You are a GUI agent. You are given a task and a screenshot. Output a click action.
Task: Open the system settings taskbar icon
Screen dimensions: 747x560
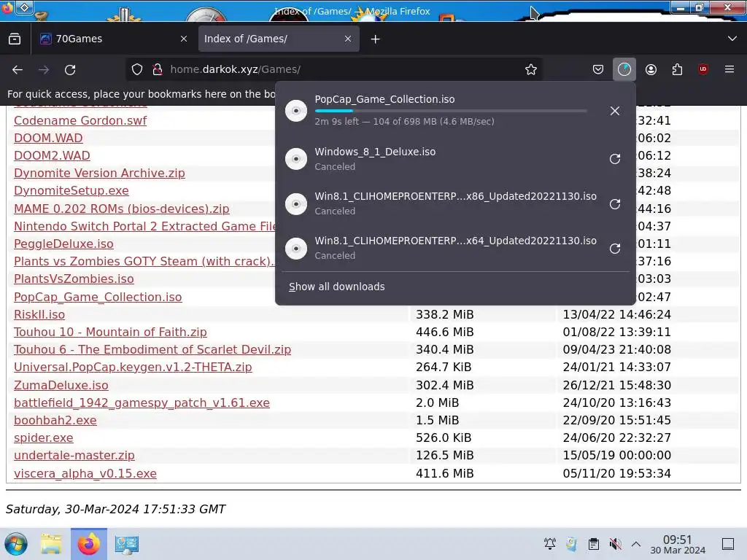point(126,544)
